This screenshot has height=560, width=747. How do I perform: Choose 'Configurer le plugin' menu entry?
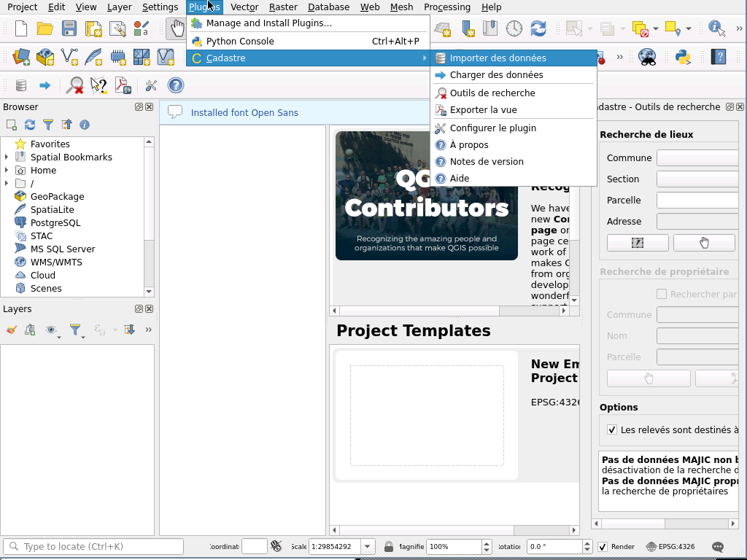click(492, 128)
